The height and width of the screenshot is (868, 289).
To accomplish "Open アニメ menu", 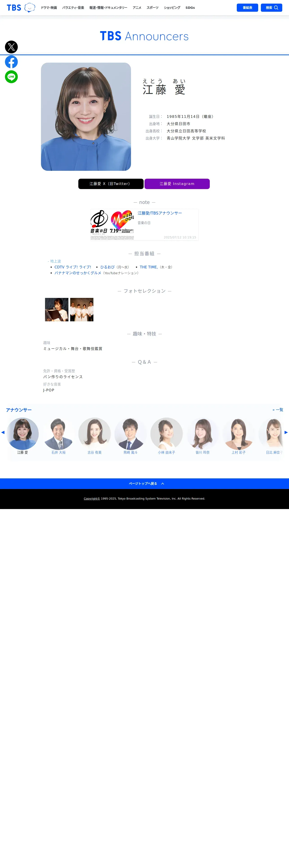I will click(137, 8).
